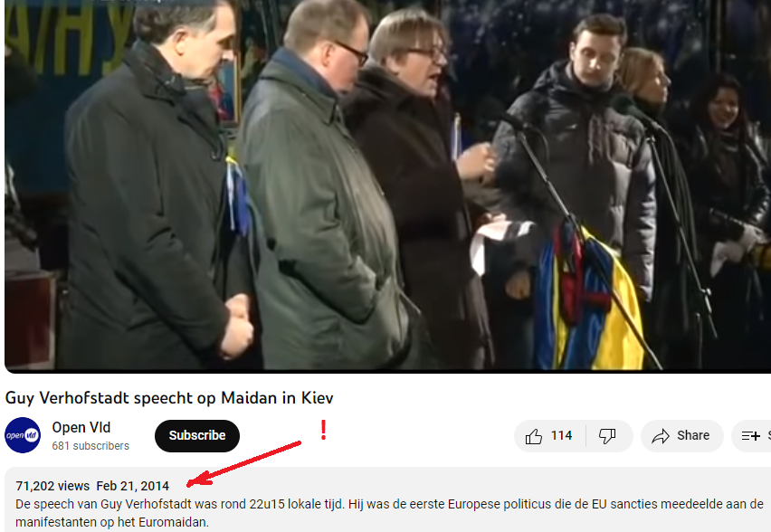Click the Share arrow icon
Viewport: 771px width, 532px height.
[x=661, y=436]
